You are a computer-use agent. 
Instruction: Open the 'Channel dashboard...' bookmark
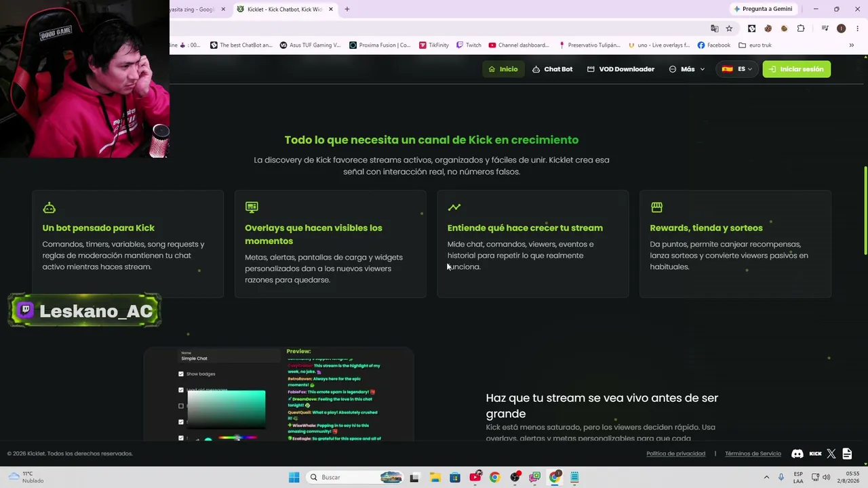click(x=519, y=45)
